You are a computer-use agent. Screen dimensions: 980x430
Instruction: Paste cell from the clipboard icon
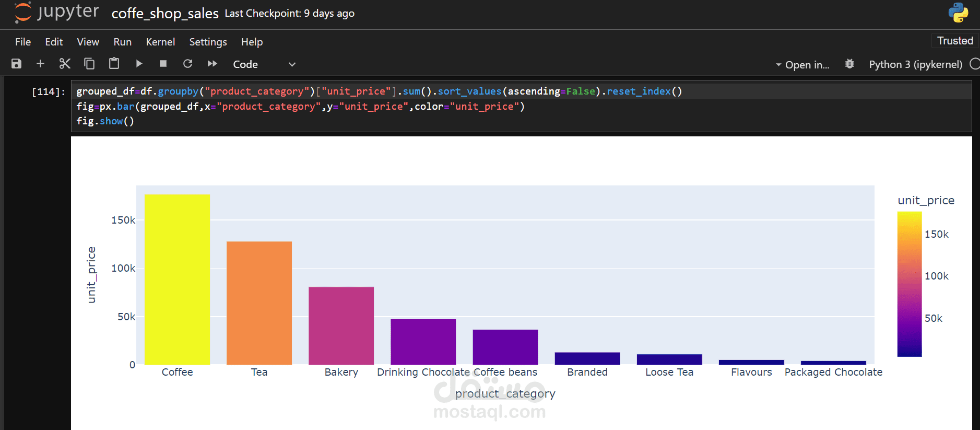[x=114, y=64]
